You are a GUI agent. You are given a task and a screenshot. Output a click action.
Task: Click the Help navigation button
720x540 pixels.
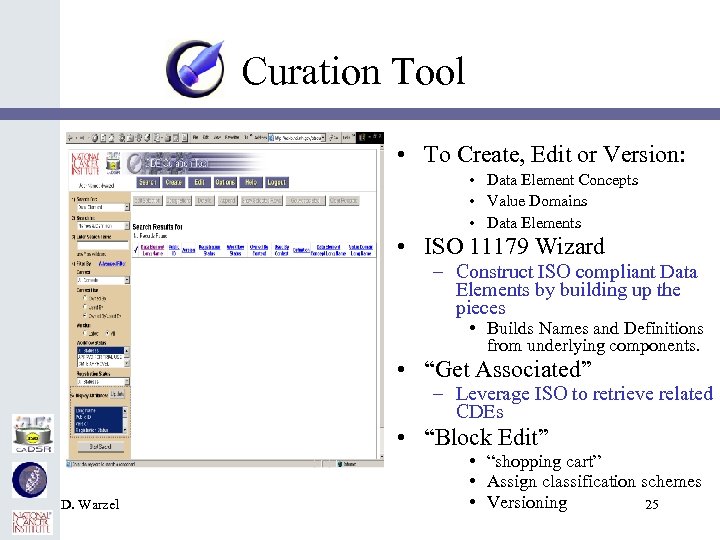[251, 182]
